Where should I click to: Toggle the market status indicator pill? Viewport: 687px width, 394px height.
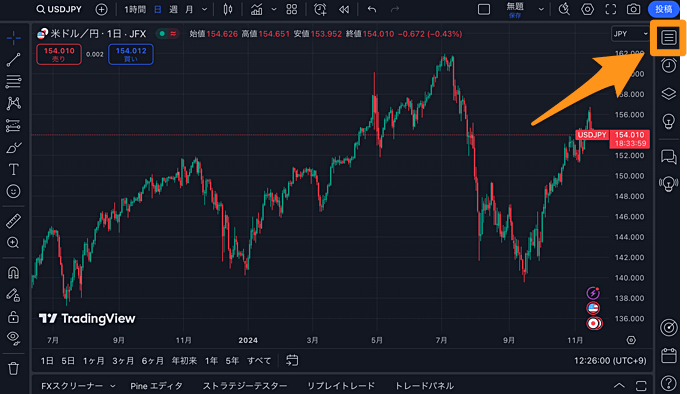(x=167, y=34)
